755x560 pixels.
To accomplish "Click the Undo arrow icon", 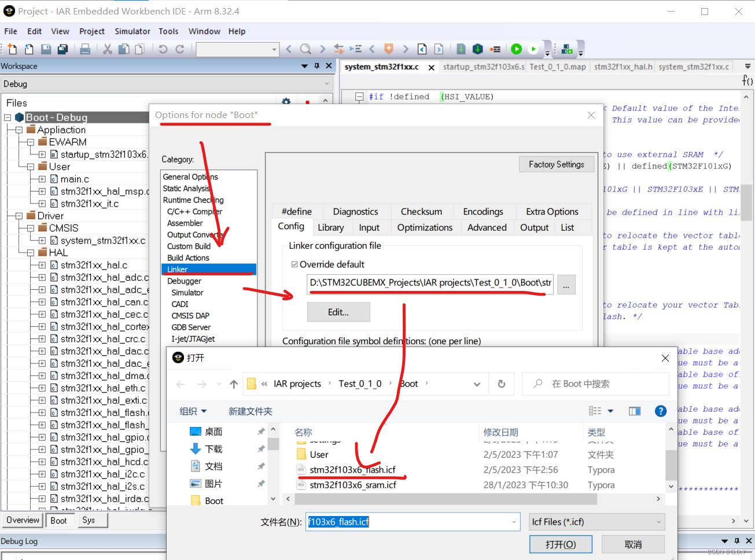I will click(x=163, y=49).
